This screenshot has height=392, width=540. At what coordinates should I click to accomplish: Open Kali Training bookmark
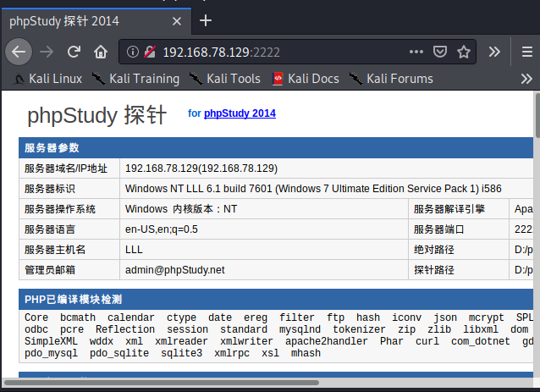(x=136, y=79)
